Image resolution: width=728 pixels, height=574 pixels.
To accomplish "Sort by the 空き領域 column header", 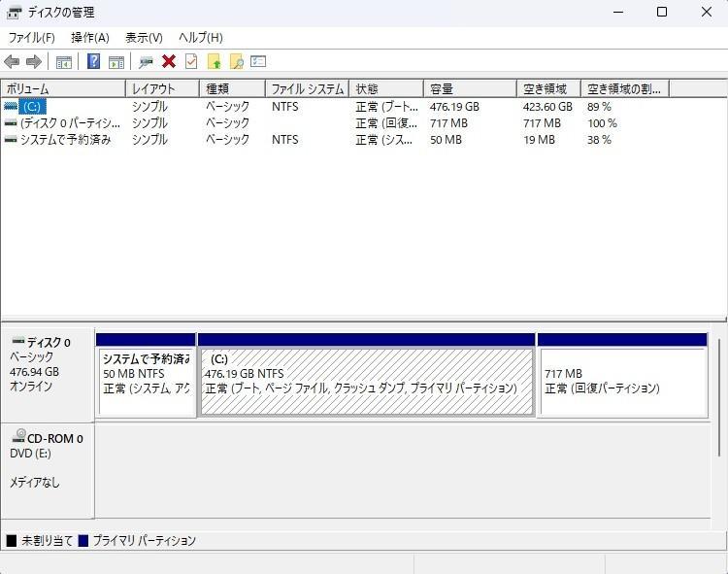I will [548, 88].
